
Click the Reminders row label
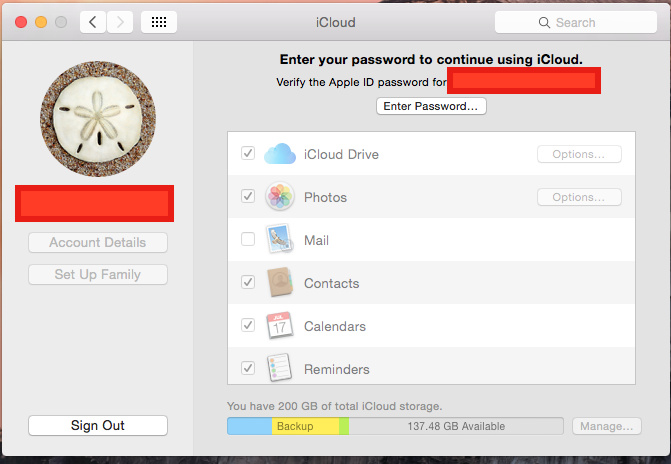(x=336, y=369)
